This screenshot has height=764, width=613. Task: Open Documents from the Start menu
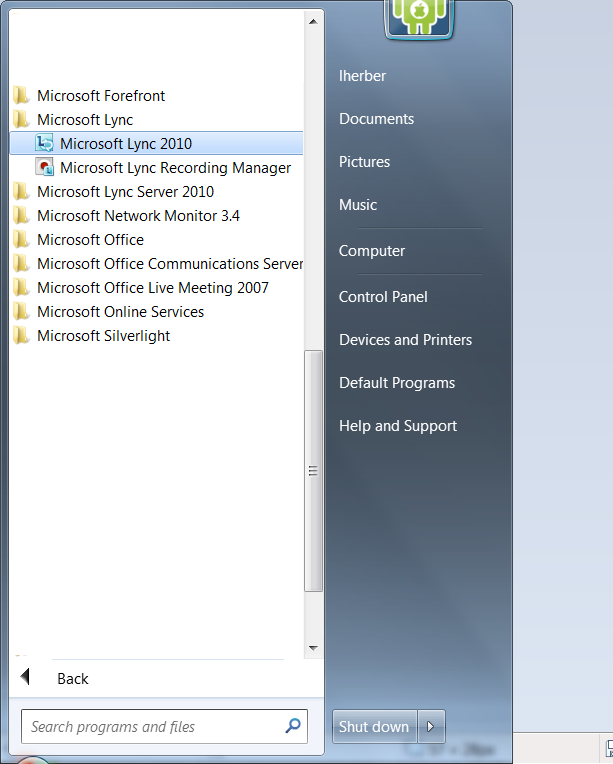[x=376, y=119]
